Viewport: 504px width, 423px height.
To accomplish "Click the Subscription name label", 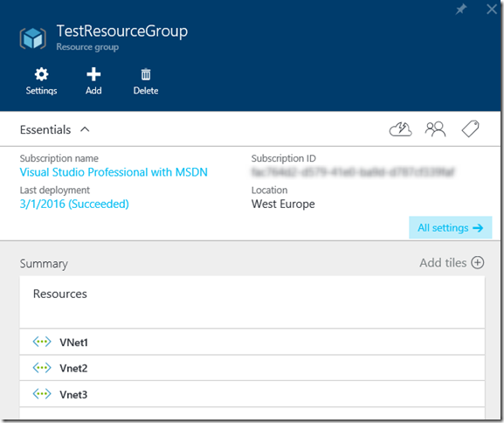I will pyautogui.click(x=59, y=158).
